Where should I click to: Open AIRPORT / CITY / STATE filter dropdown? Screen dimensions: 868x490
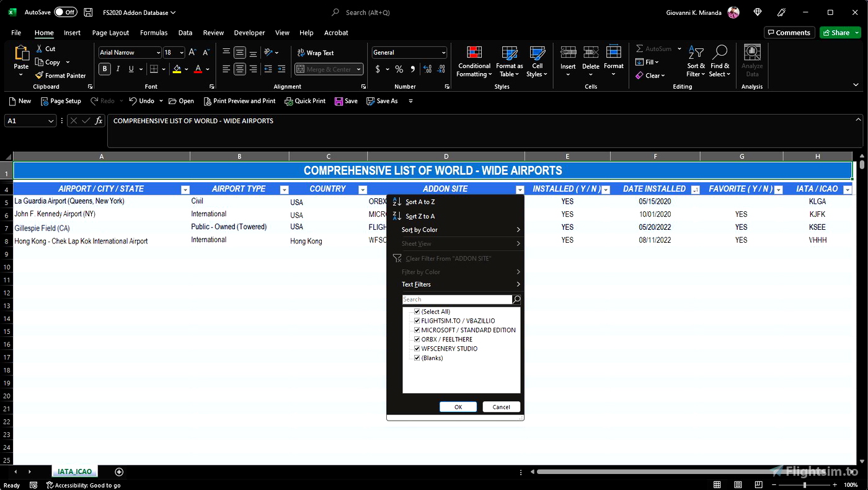[185, 190]
